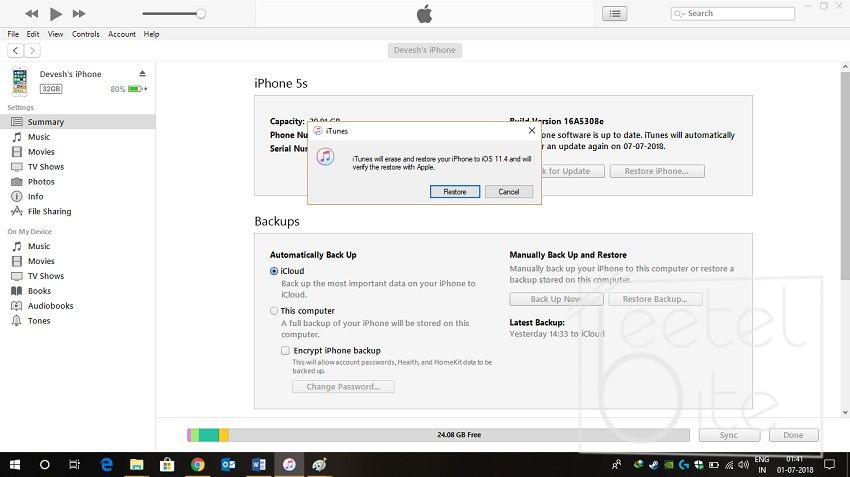
Task: Click the Chrome icon in the taskbar
Action: [198, 465]
